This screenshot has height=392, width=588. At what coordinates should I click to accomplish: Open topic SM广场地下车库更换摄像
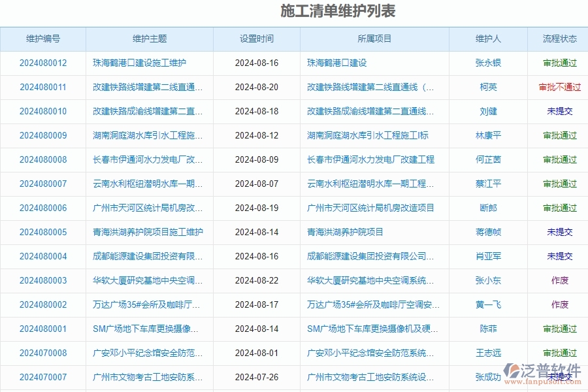tap(149, 329)
